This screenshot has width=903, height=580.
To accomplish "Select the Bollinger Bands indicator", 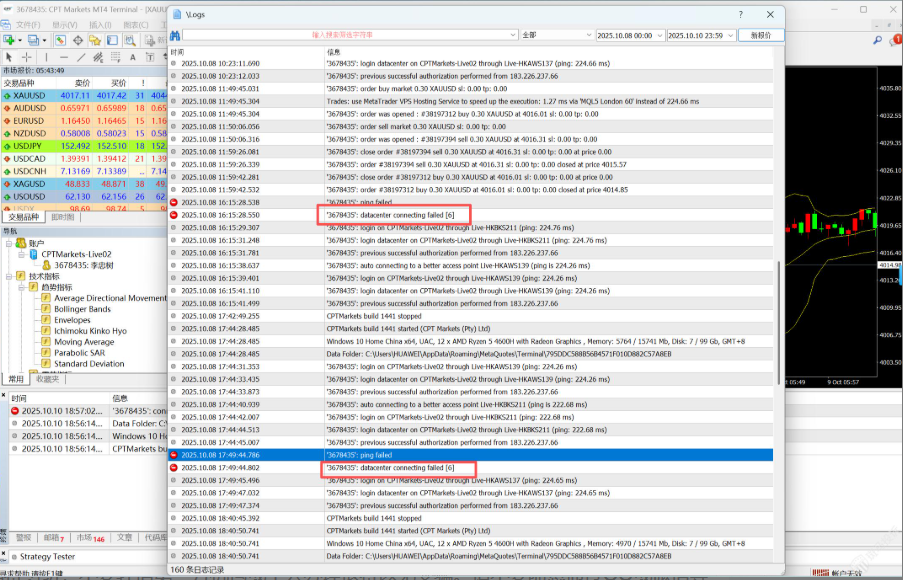I will 83,309.
